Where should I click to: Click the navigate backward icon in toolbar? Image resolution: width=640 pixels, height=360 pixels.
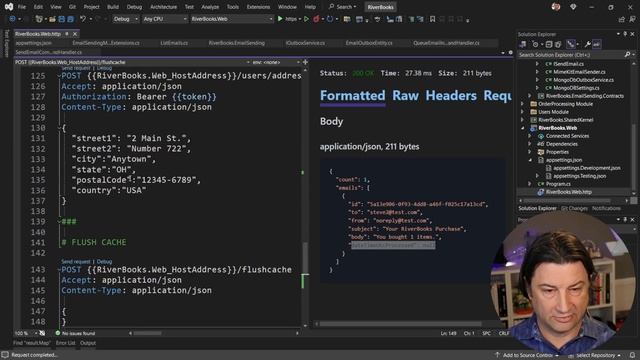click(x=12, y=19)
